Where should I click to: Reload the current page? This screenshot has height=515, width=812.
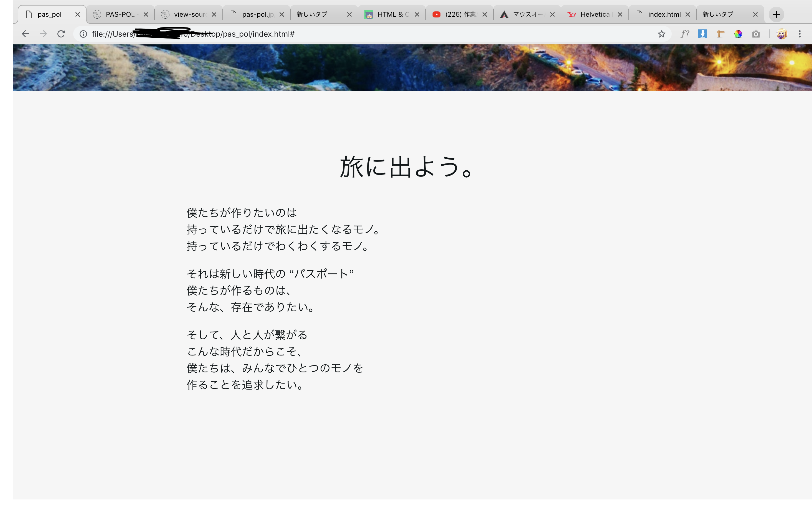point(61,34)
